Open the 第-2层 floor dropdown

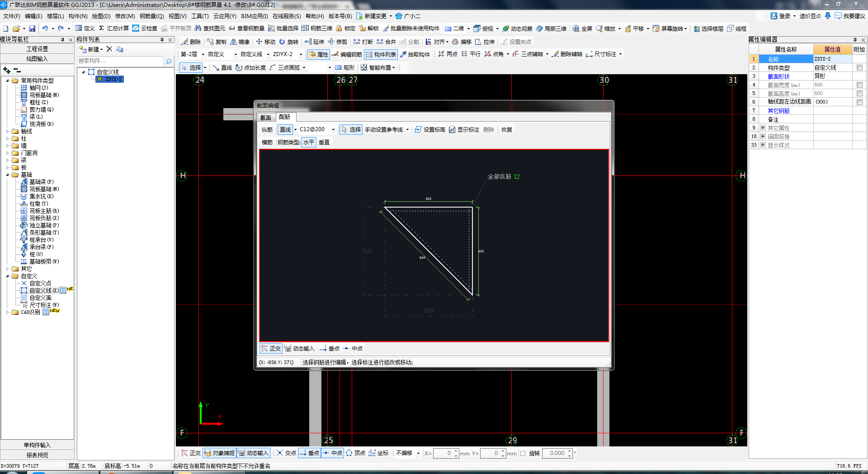click(203, 54)
